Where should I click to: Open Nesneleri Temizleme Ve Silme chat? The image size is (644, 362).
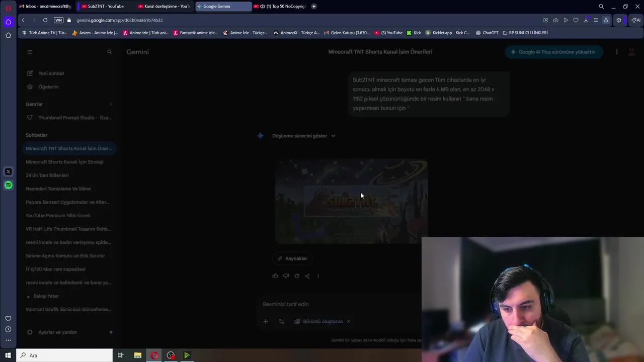[x=58, y=189]
